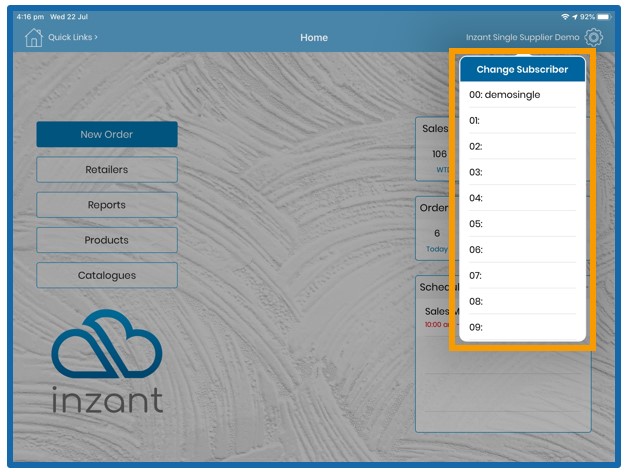Viewport: 627px width, 472px height.
Task: Tap the battery status icon
Action: [x=604, y=17]
